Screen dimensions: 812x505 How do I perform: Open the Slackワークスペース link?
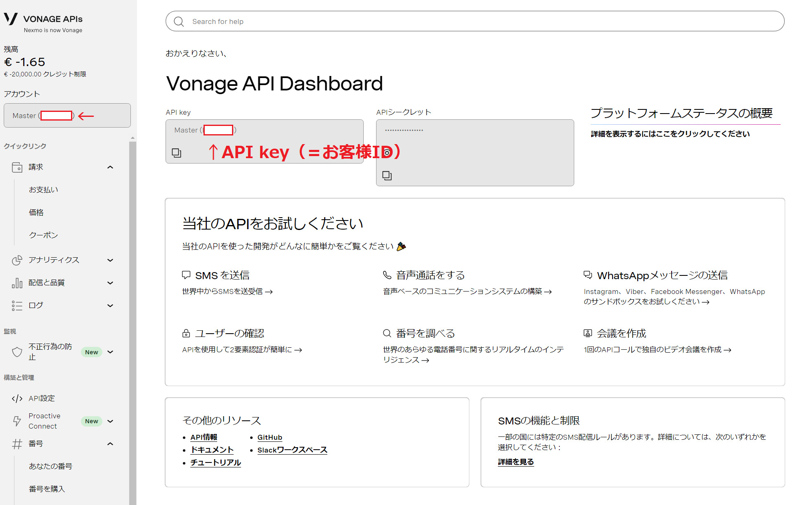click(x=292, y=450)
